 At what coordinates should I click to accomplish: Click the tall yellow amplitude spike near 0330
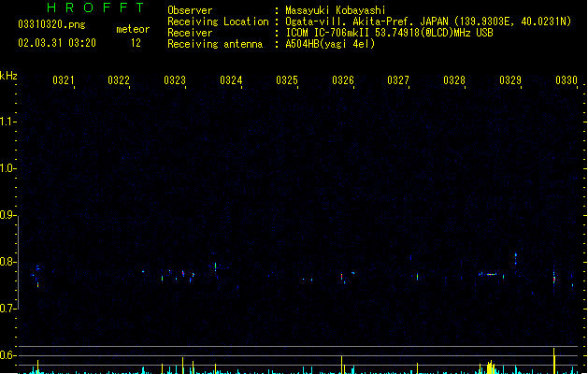point(553,361)
